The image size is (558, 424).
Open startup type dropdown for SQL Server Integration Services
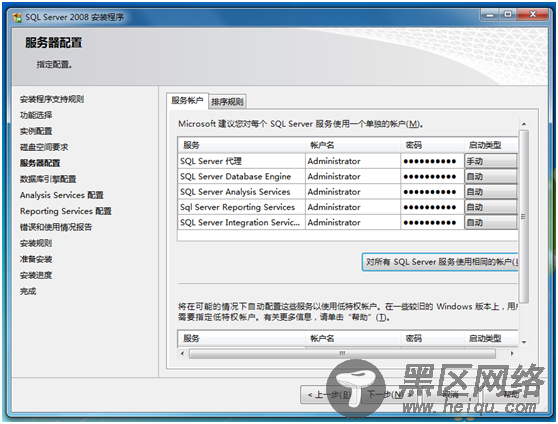pos(490,222)
